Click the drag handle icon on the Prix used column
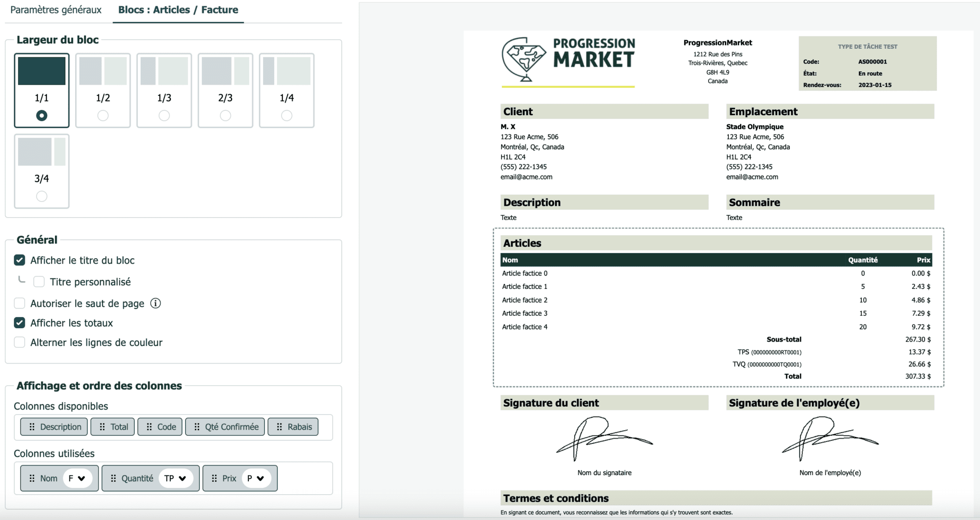The image size is (980, 520). point(214,478)
